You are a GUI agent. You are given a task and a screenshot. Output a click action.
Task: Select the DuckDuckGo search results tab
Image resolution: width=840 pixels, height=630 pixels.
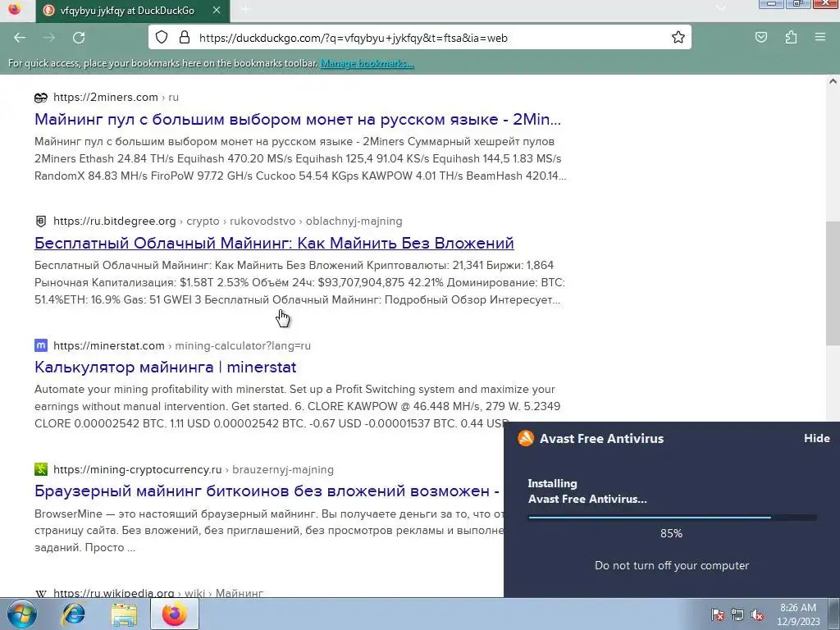(x=133, y=11)
